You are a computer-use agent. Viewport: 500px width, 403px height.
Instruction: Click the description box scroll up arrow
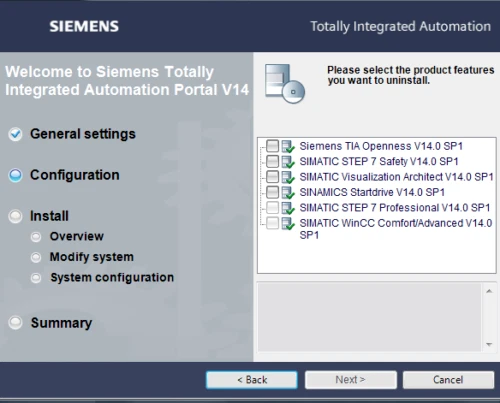click(489, 291)
